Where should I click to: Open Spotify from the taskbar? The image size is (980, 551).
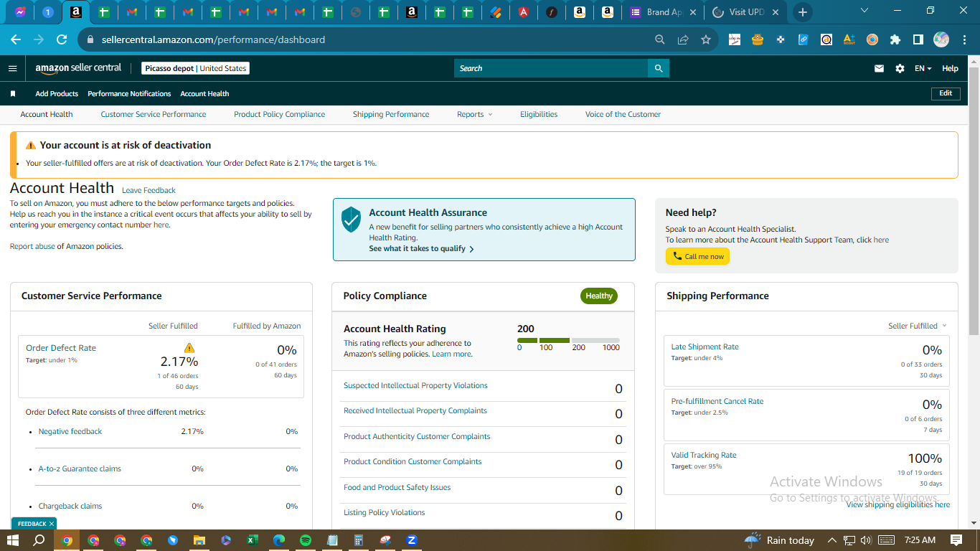click(x=305, y=540)
